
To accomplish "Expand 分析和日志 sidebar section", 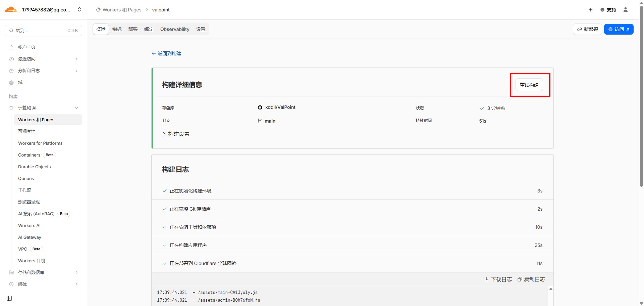I will (44, 71).
